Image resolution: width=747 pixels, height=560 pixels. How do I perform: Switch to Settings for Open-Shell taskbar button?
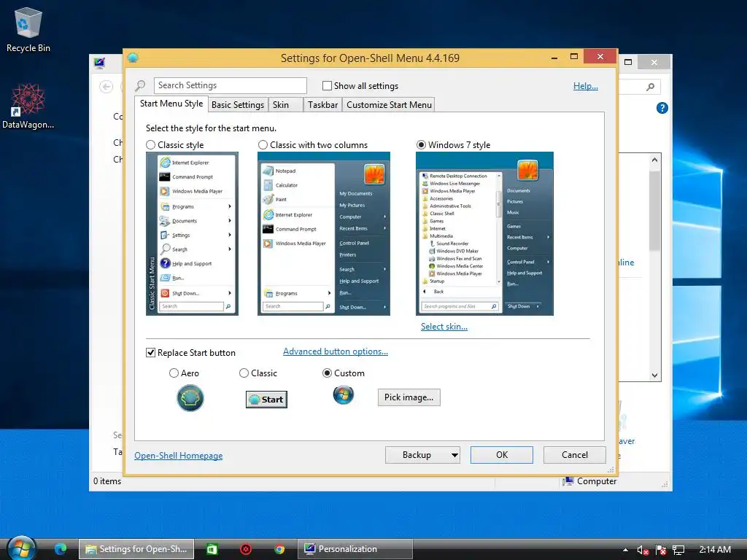click(136, 549)
